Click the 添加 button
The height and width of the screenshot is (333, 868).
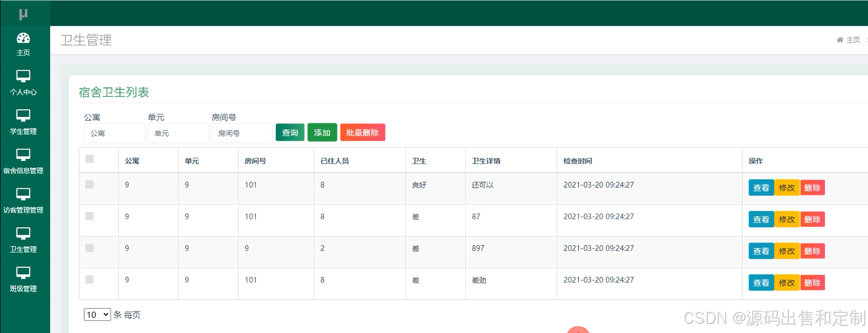tap(322, 133)
